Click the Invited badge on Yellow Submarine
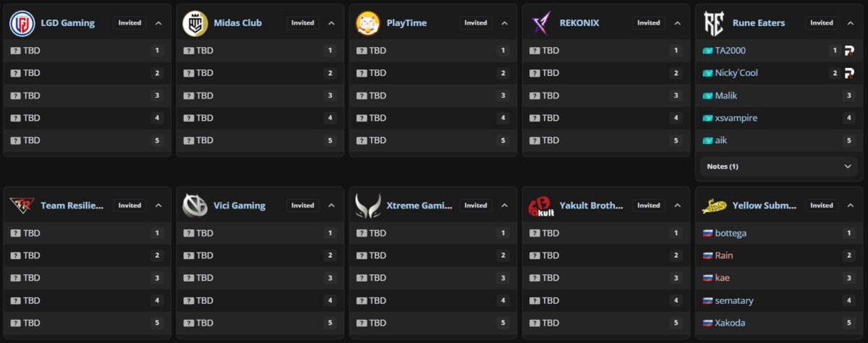Image resolution: width=868 pixels, height=343 pixels. pos(822,206)
